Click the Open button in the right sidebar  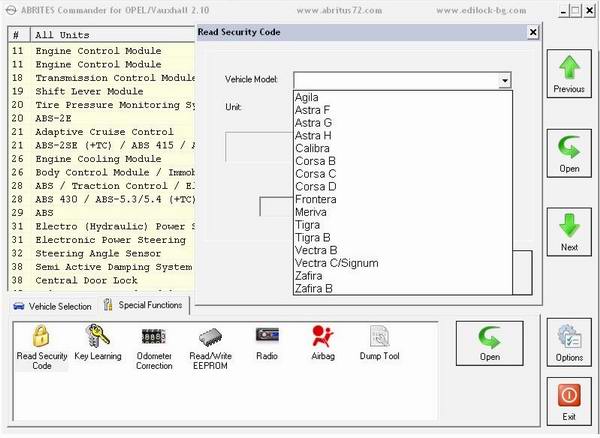pyautogui.click(x=569, y=153)
